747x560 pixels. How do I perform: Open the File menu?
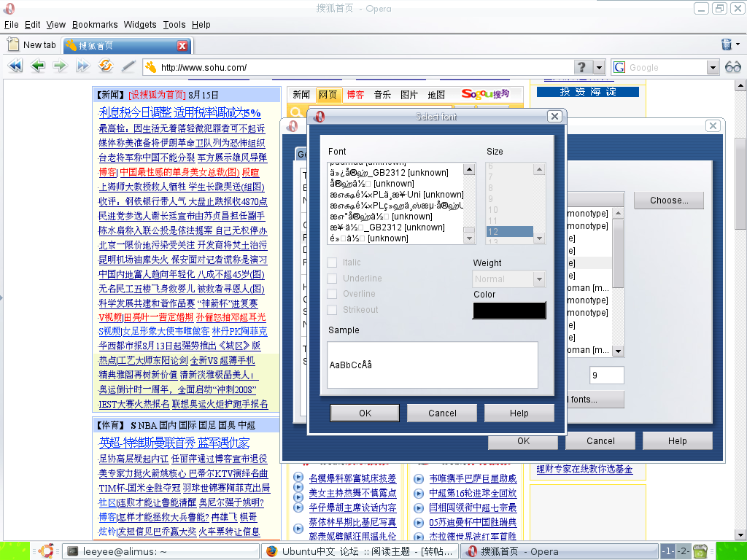pos(11,25)
